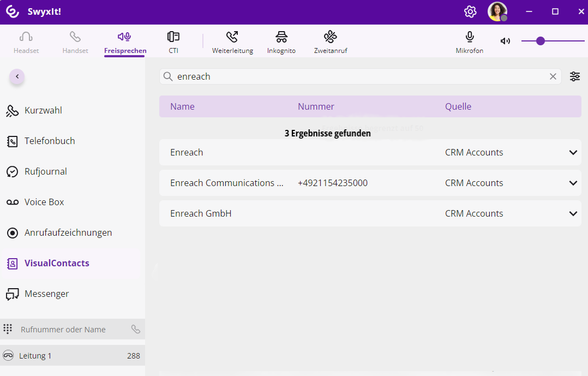Toggle the Zweitanruf option
This screenshot has height=376, width=588.
[x=331, y=42]
